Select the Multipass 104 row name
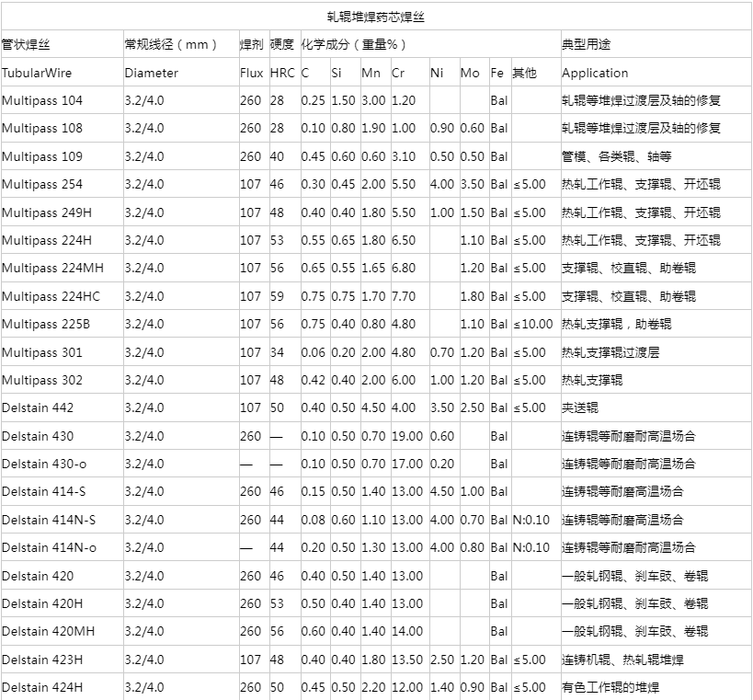Viewport: 753px width, 700px height. coord(41,101)
